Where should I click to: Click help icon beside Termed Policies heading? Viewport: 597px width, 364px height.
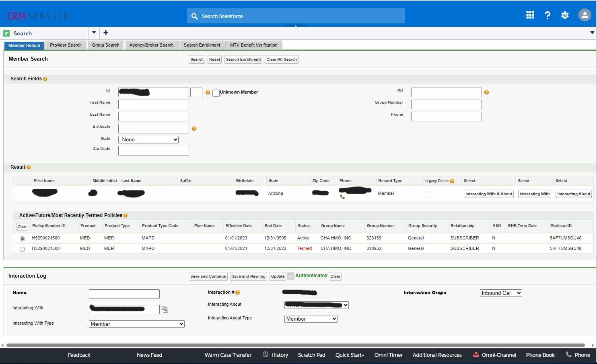[126, 216]
